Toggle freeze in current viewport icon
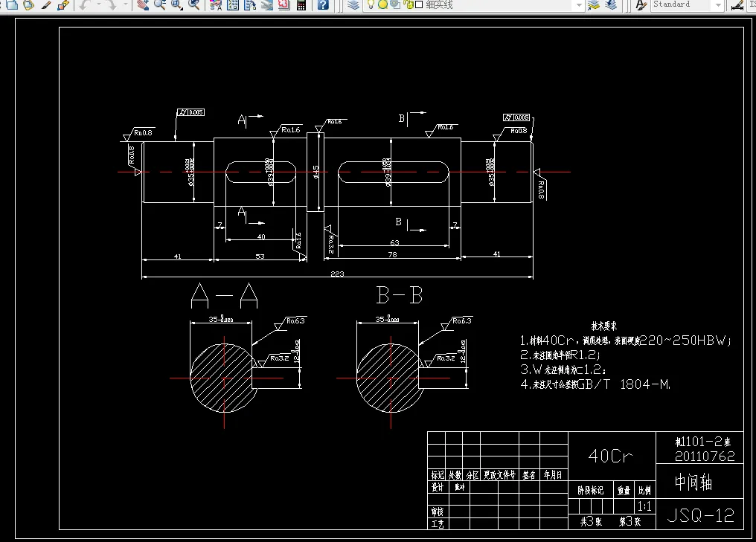 click(x=395, y=4)
